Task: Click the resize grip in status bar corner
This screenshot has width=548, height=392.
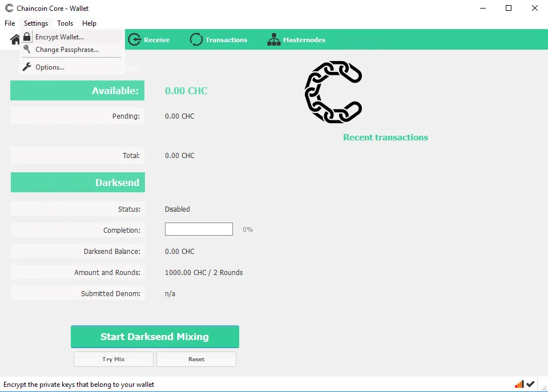Action: click(x=544, y=388)
